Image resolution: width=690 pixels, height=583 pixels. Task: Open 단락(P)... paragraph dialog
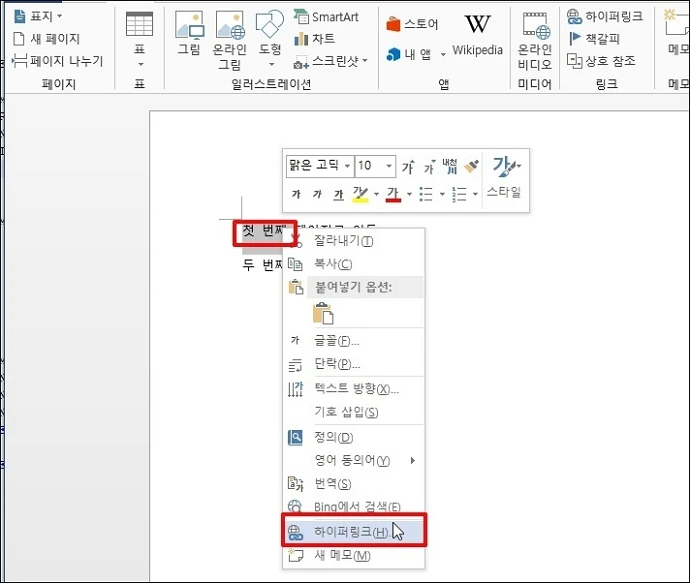(x=354, y=364)
